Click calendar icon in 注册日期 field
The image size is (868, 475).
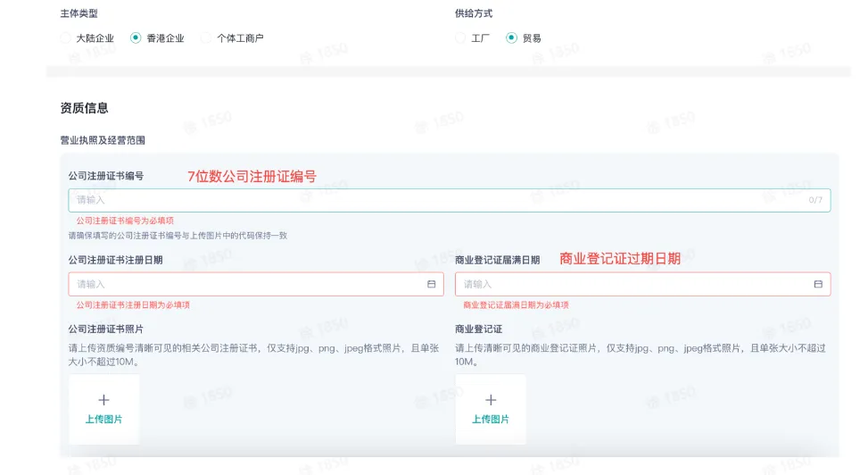(431, 284)
